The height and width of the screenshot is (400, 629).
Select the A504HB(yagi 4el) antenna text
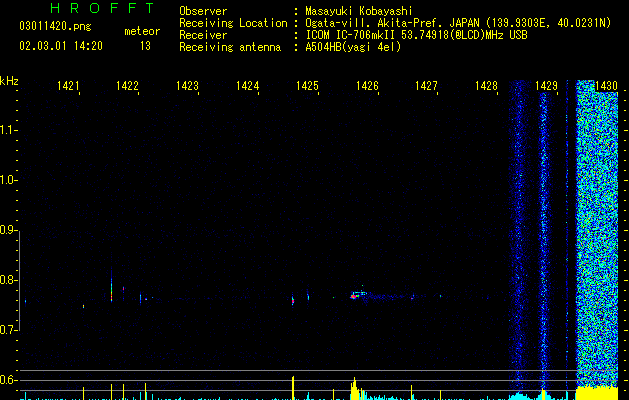tap(353, 47)
